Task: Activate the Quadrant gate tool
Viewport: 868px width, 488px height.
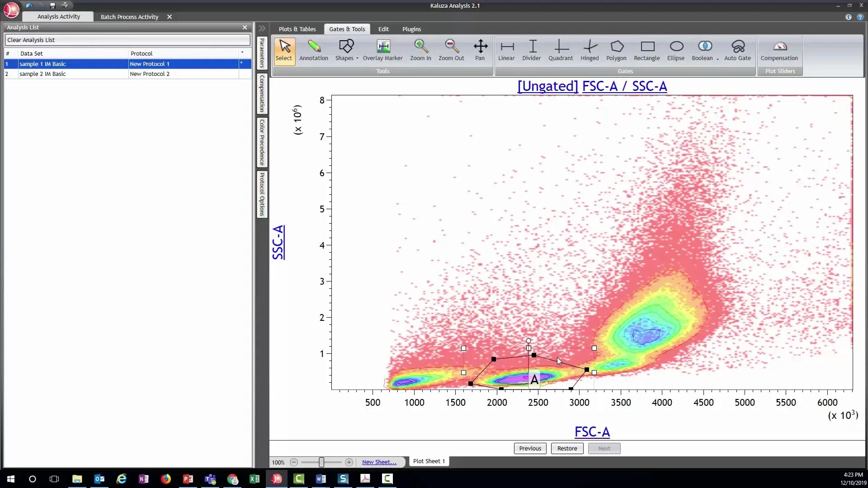Action: coord(561,50)
